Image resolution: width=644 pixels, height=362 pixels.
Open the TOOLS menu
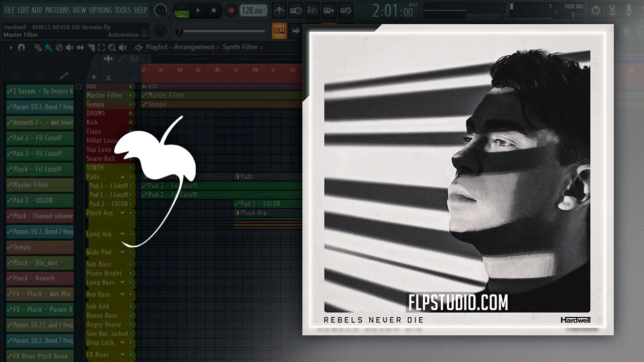[x=123, y=10]
